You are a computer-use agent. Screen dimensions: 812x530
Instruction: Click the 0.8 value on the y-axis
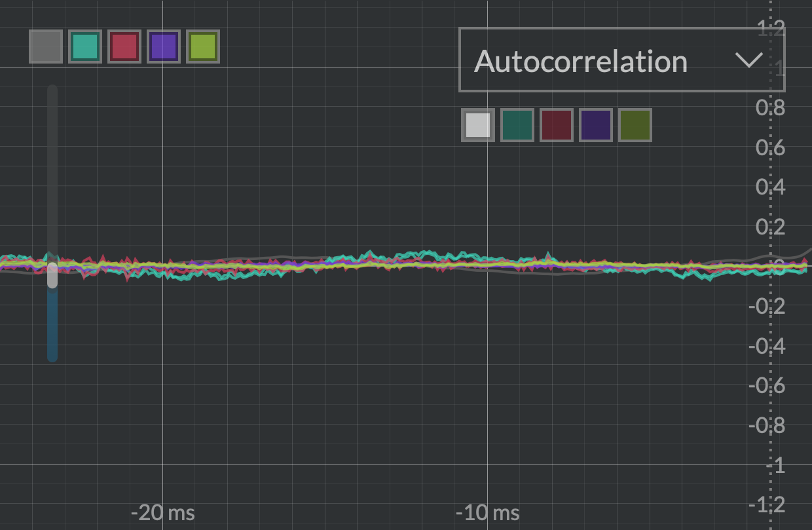[770, 107]
